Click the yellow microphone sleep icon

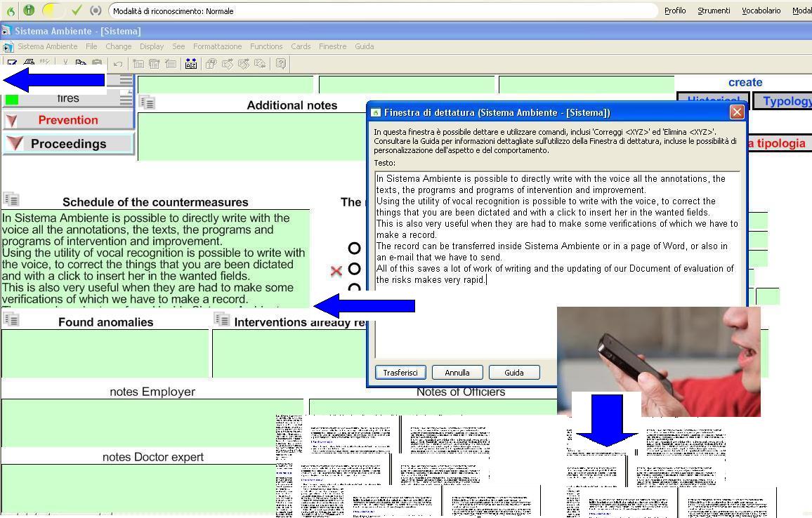coord(51,11)
